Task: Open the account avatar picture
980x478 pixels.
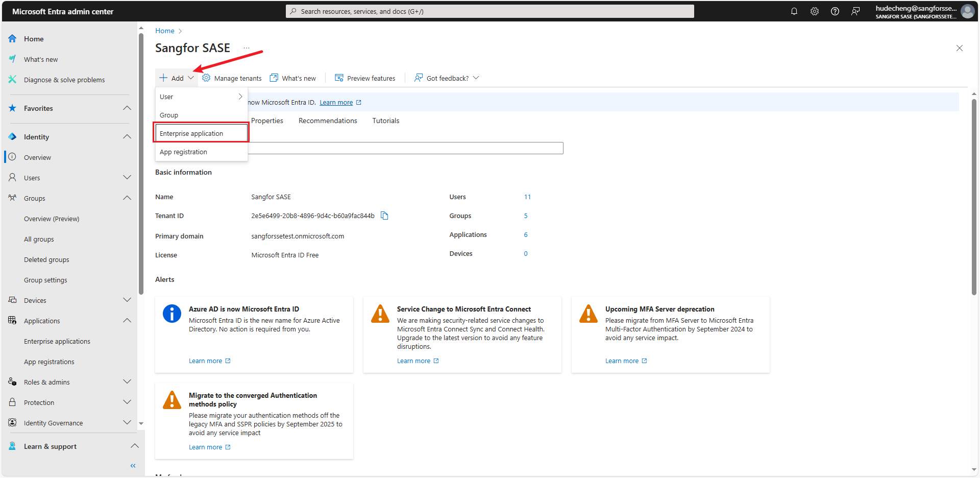Action: click(x=967, y=11)
